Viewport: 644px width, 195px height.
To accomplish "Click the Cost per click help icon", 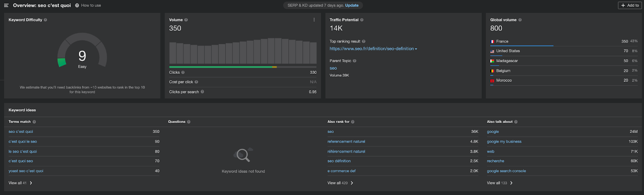I will click(196, 82).
